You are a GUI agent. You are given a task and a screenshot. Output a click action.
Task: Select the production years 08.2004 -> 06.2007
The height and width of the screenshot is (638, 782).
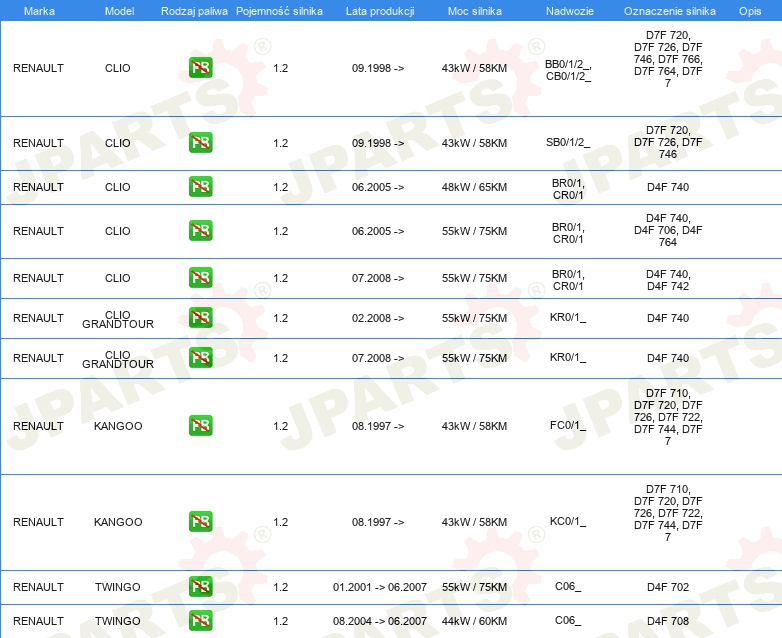pos(380,621)
